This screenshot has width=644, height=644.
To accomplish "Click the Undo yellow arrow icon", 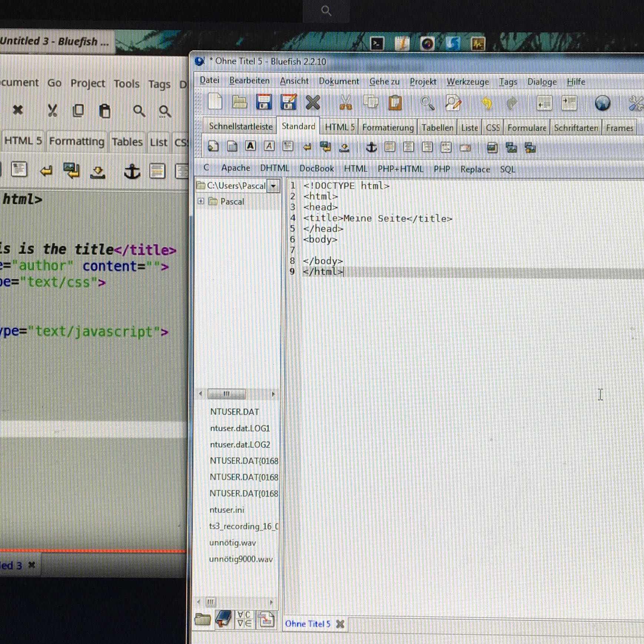I will coord(487,103).
